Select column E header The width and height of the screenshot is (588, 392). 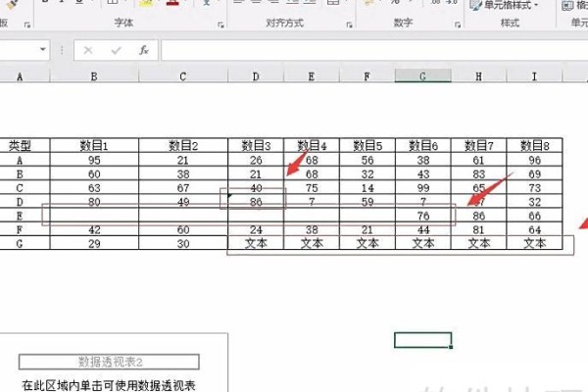click(312, 76)
